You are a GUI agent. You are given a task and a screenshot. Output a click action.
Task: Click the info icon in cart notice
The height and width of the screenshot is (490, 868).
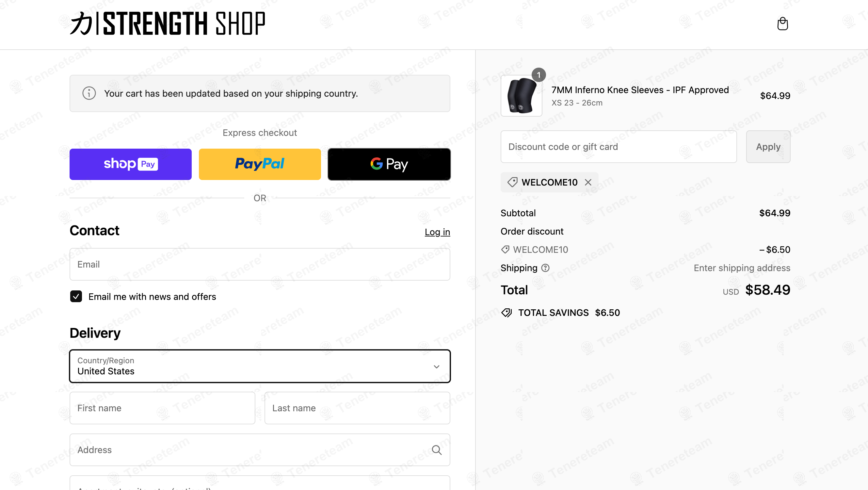click(x=89, y=93)
